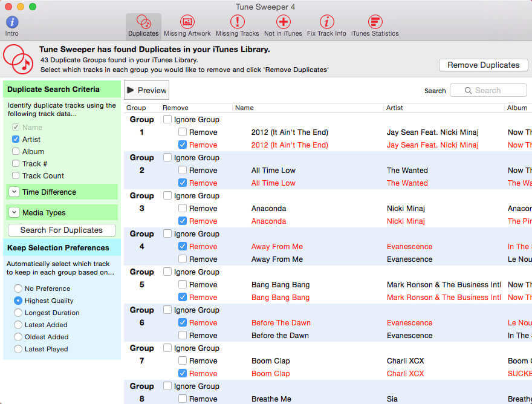
Task: Click the Keep Selection Preferences heading
Action: coord(58,248)
